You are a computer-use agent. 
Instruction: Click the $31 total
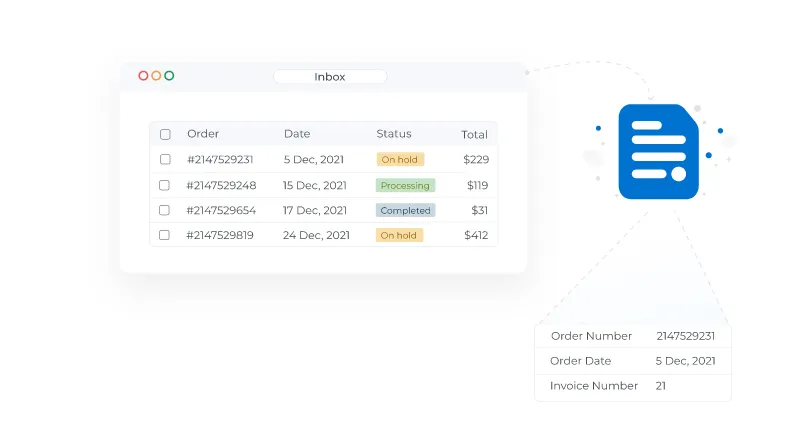click(480, 210)
